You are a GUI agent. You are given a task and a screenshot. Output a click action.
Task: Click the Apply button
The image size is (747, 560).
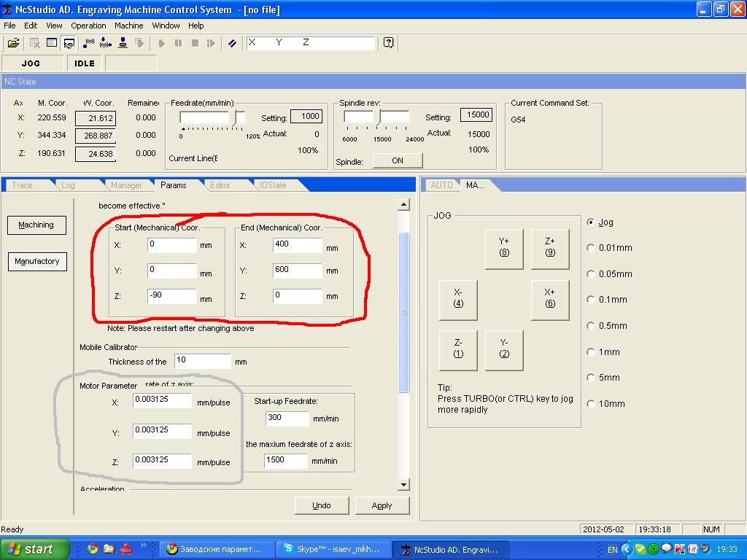382,505
